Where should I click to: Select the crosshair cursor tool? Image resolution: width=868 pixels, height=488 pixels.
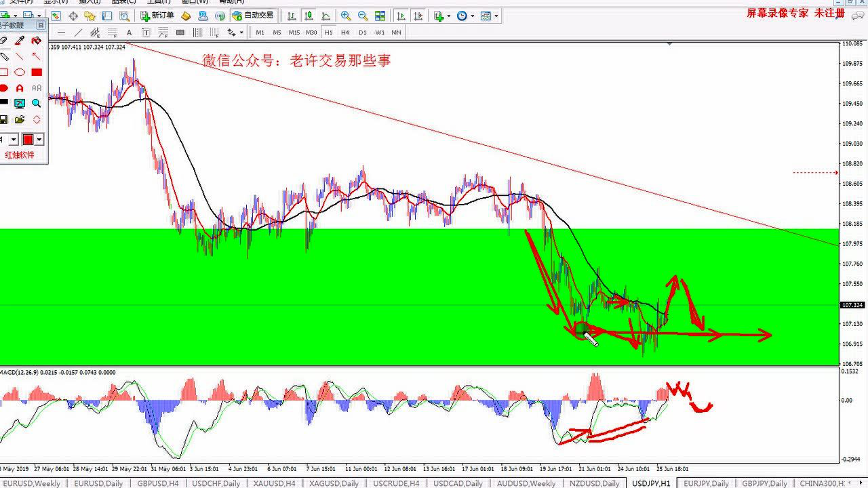pyautogui.click(x=73, y=16)
